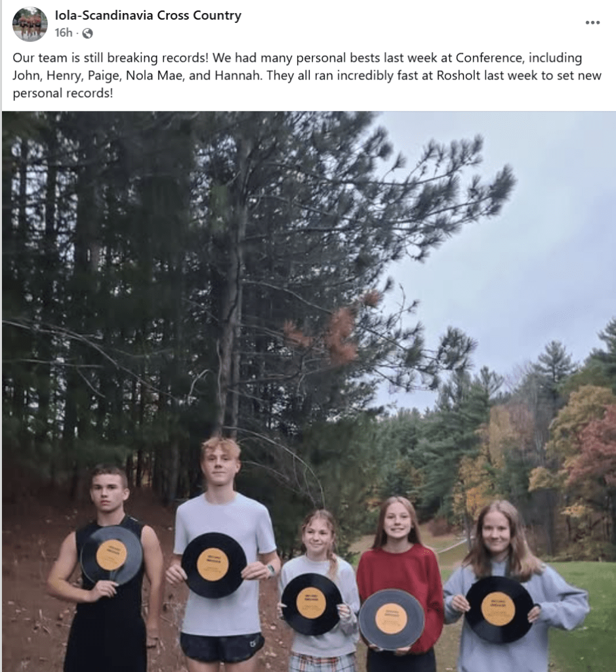Open the Iola-Scandinavia Cross Country profile picture
The width and height of the screenshot is (616, 672).
[30, 24]
